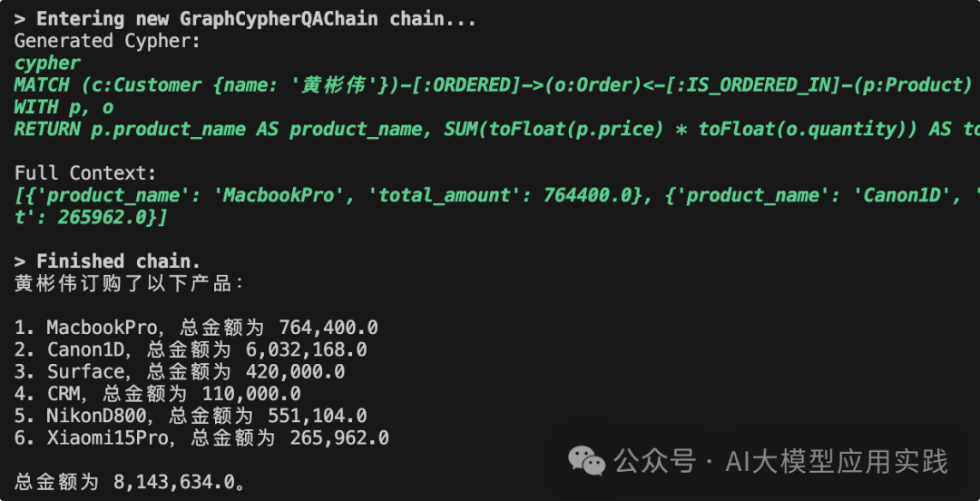The height and width of the screenshot is (501, 980).
Task: Click the MATCH query line with Customer
Action: tap(490, 85)
